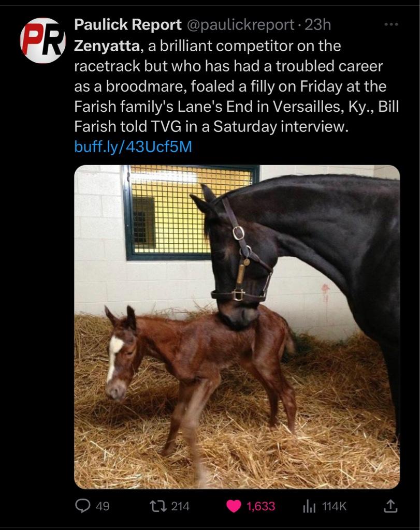Toggle the pink heart like icon
Image resolution: width=420 pixels, height=530 pixels.
pyautogui.click(x=234, y=506)
